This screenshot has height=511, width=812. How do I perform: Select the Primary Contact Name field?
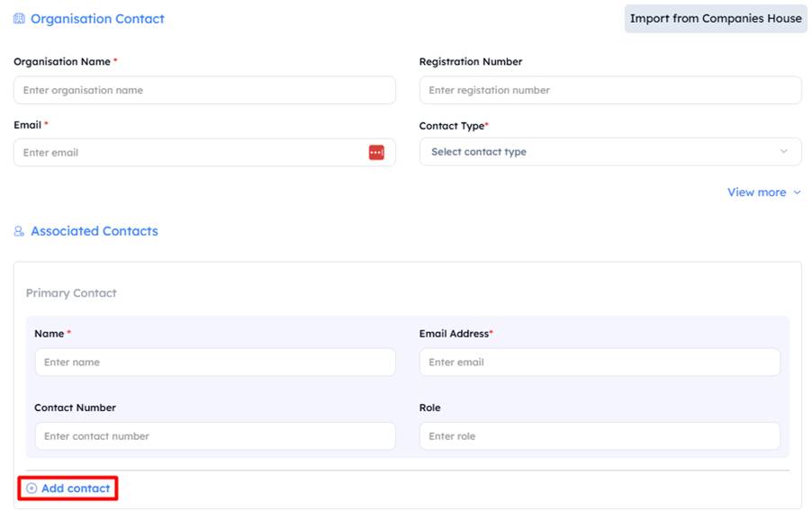coord(215,362)
